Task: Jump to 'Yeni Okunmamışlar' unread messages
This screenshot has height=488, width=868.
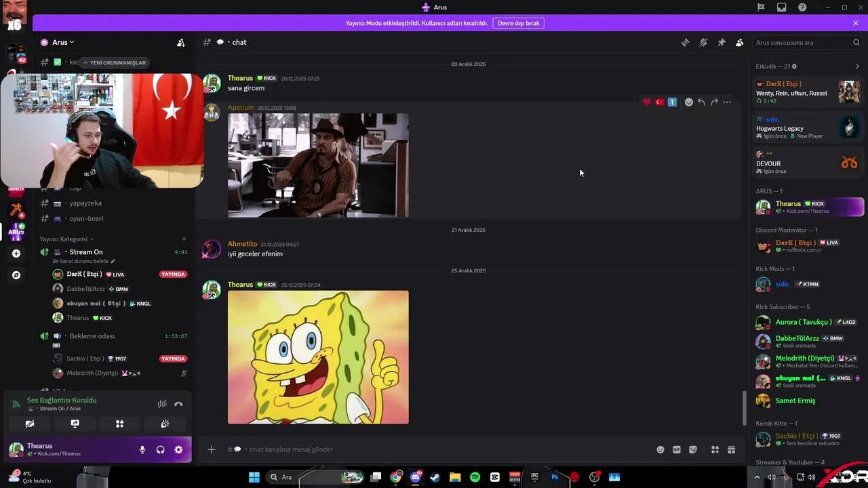Action: (115, 62)
